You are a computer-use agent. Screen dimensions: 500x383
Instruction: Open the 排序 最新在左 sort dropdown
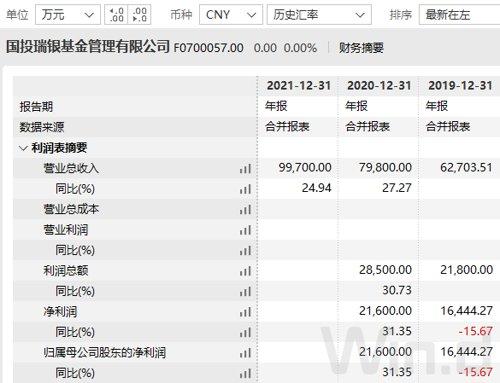click(x=459, y=15)
